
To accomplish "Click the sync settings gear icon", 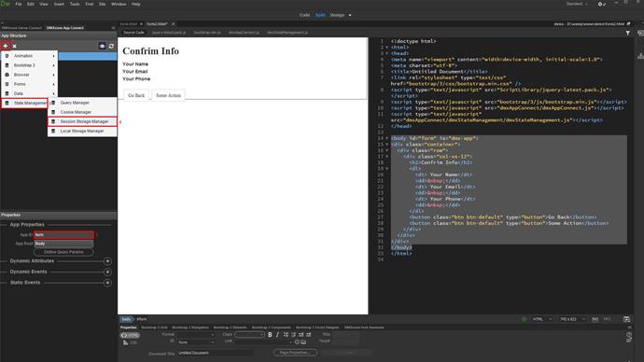I will [602, 4].
